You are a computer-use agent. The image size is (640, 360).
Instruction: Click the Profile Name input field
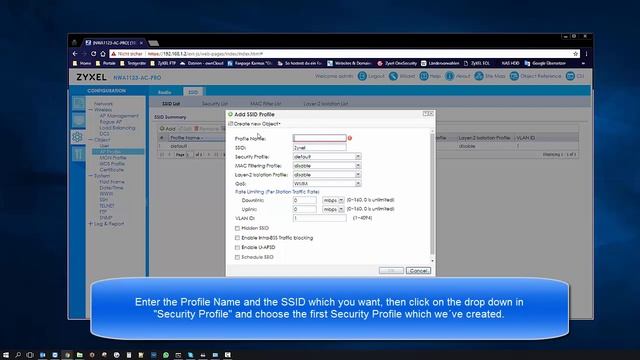click(320, 138)
